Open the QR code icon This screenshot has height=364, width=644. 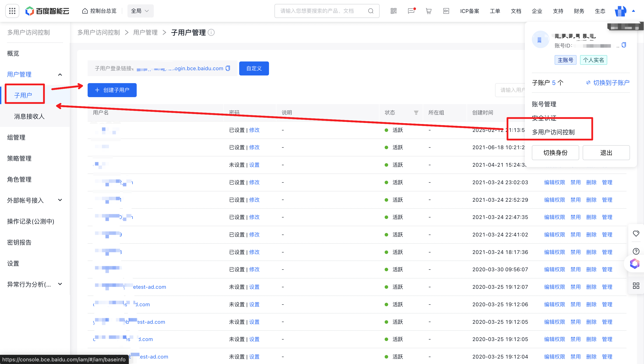pyautogui.click(x=393, y=11)
